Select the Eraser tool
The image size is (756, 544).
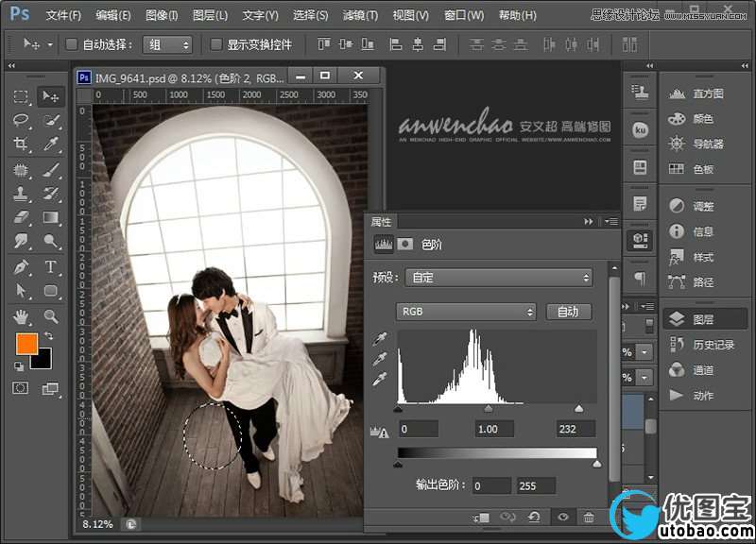pyautogui.click(x=21, y=217)
